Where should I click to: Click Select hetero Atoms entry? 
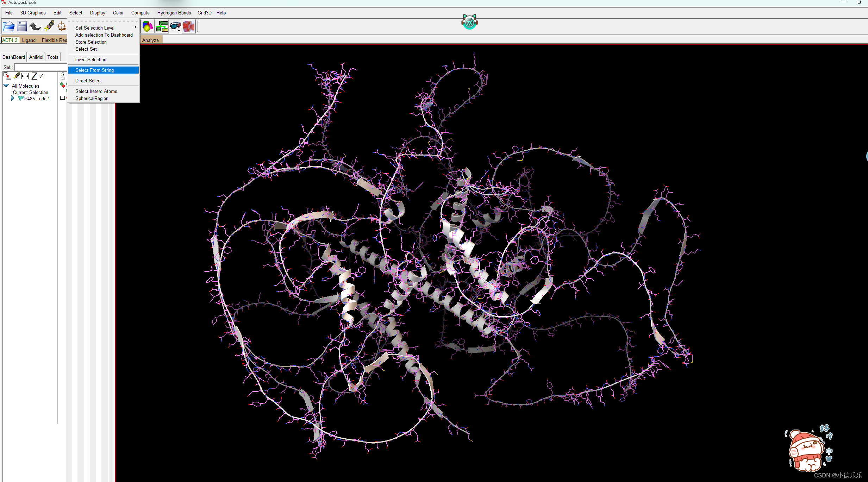pyautogui.click(x=96, y=91)
